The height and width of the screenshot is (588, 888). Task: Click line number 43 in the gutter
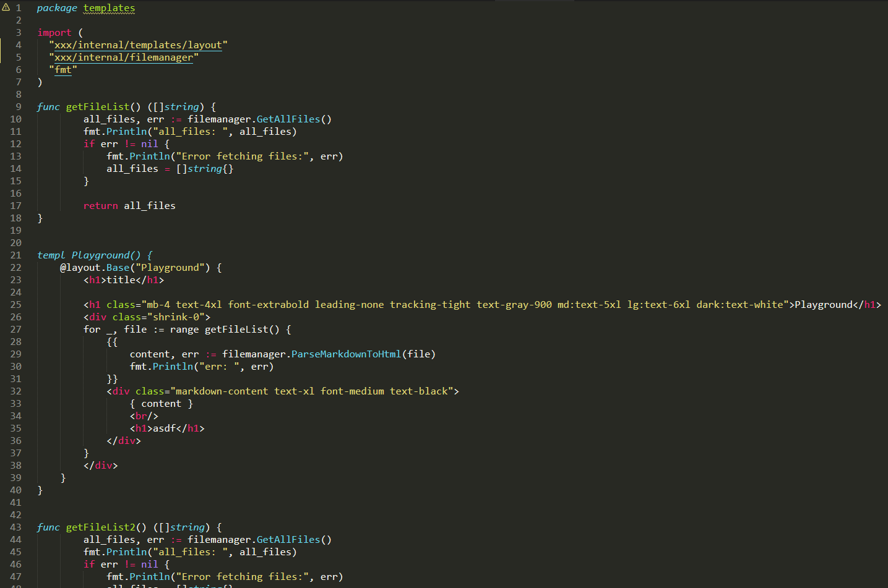coord(15,527)
